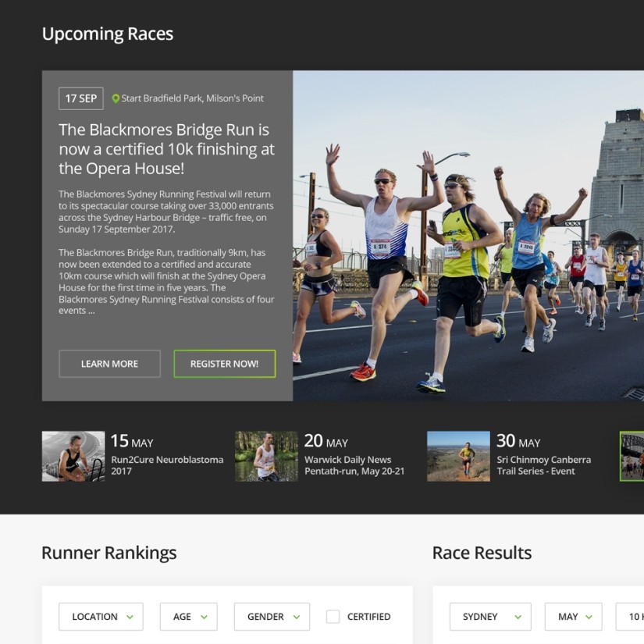Click the green location pin icon
The image size is (644, 644).
[116, 98]
